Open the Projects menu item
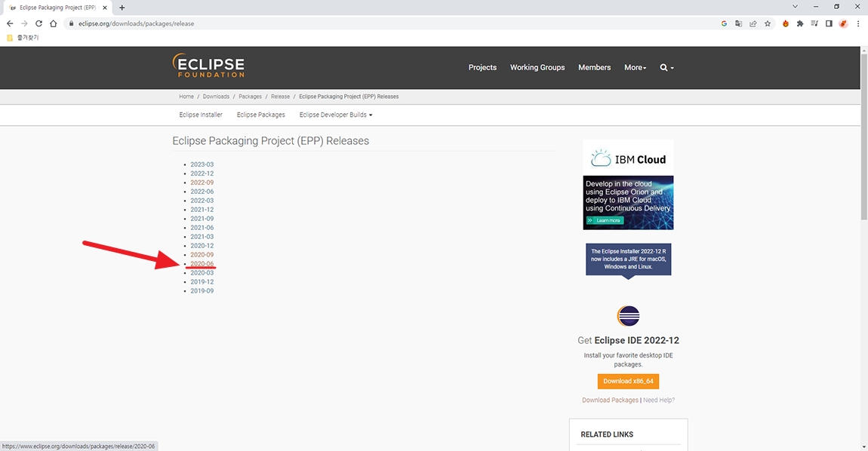This screenshot has height=451, width=868. pos(482,68)
